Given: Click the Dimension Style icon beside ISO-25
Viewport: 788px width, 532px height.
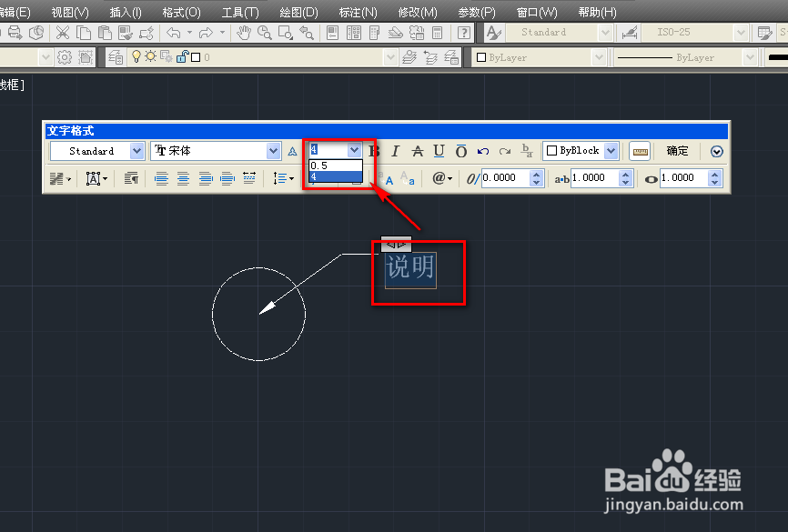Looking at the screenshot, I should 630,33.
